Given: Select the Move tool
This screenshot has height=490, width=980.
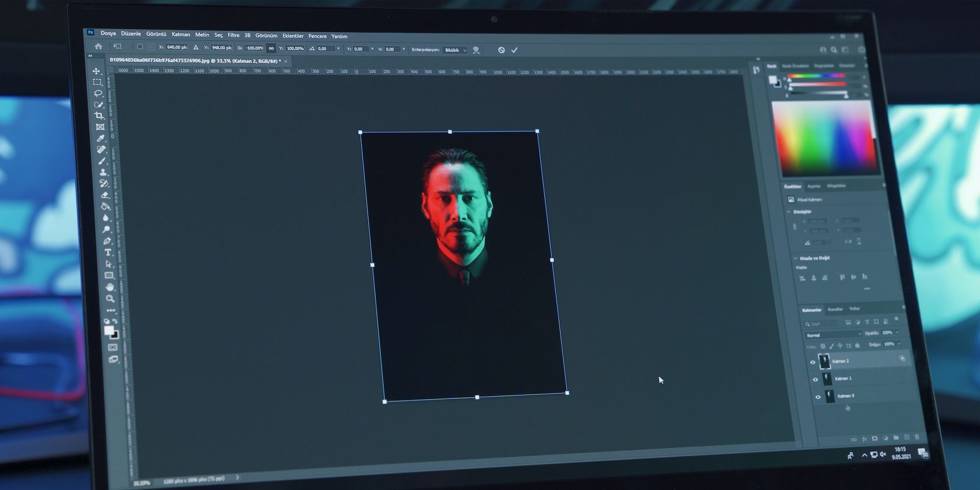Looking at the screenshot, I should point(96,71).
